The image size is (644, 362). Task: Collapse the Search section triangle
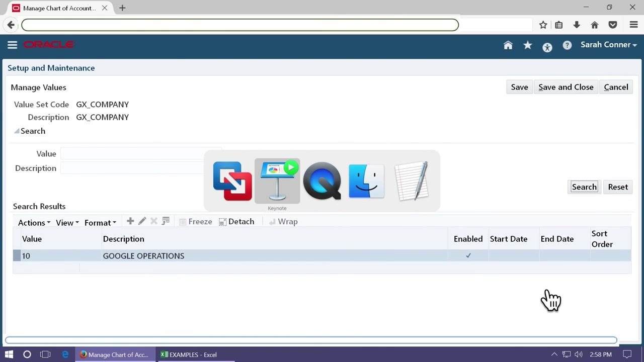17,131
